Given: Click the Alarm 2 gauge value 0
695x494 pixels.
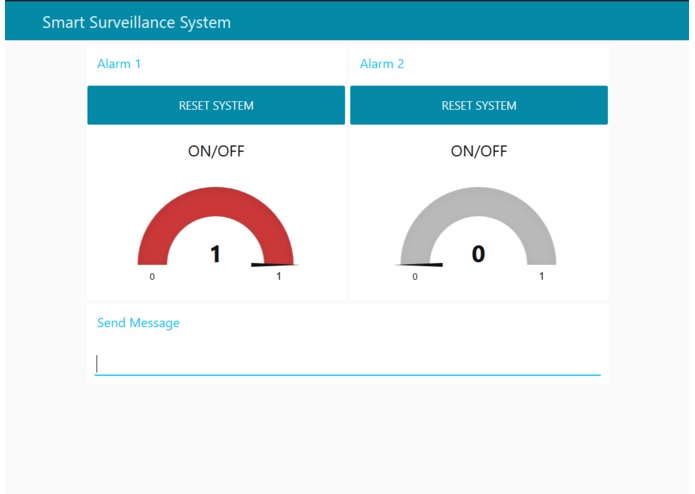Looking at the screenshot, I should [x=478, y=254].
